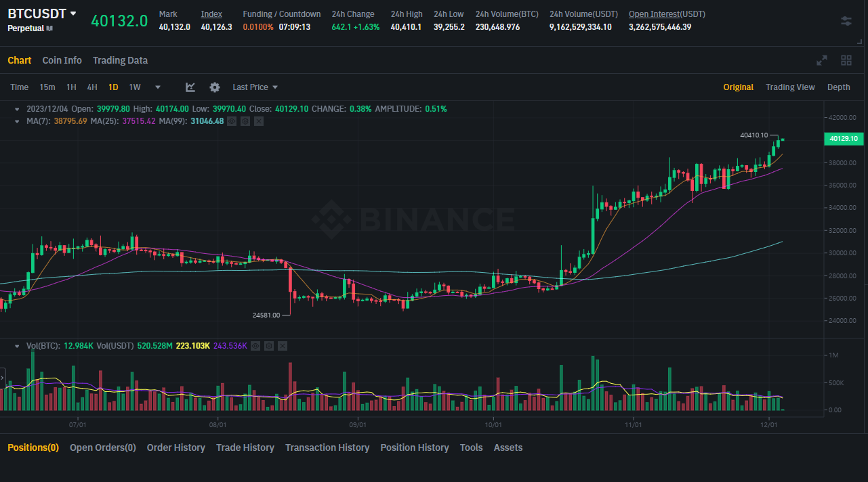868x482 pixels.
Task: Switch to Depth chart view
Action: (x=839, y=87)
